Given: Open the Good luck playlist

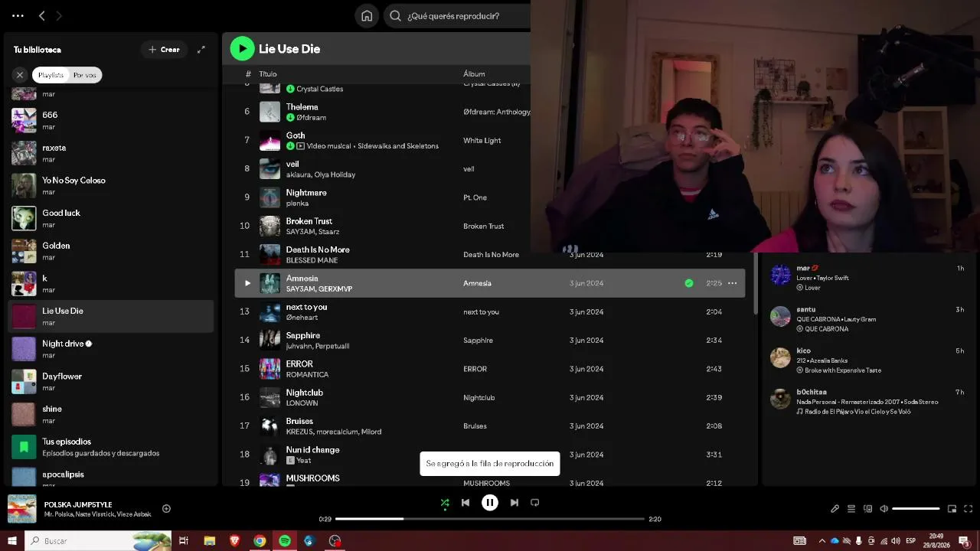Looking at the screenshot, I should coord(111,218).
